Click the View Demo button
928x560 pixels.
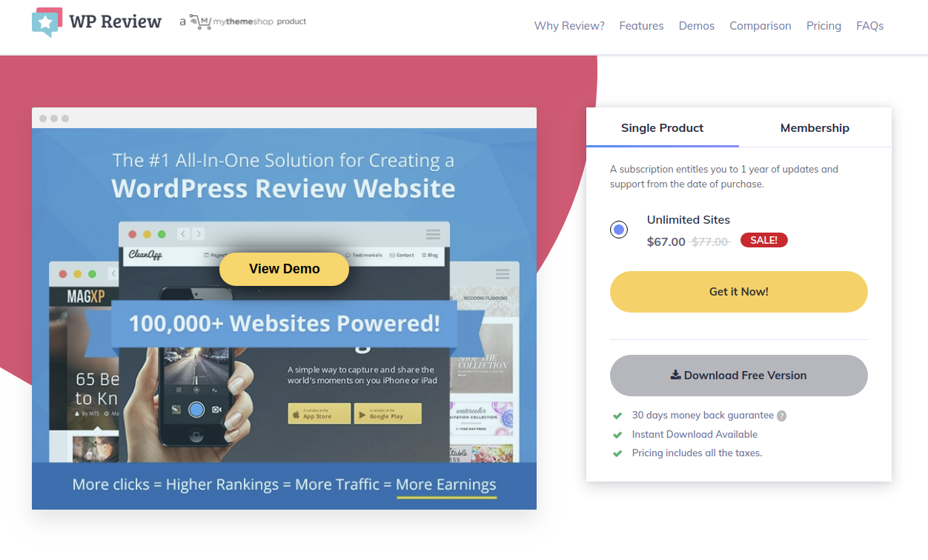[285, 269]
